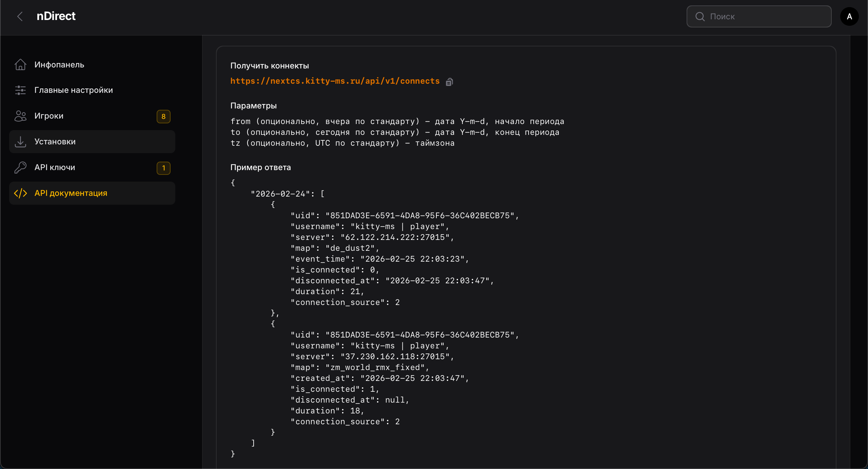Image resolution: width=868 pixels, height=469 pixels.
Task: Open the Инфопанель menu item
Action: tap(59, 64)
